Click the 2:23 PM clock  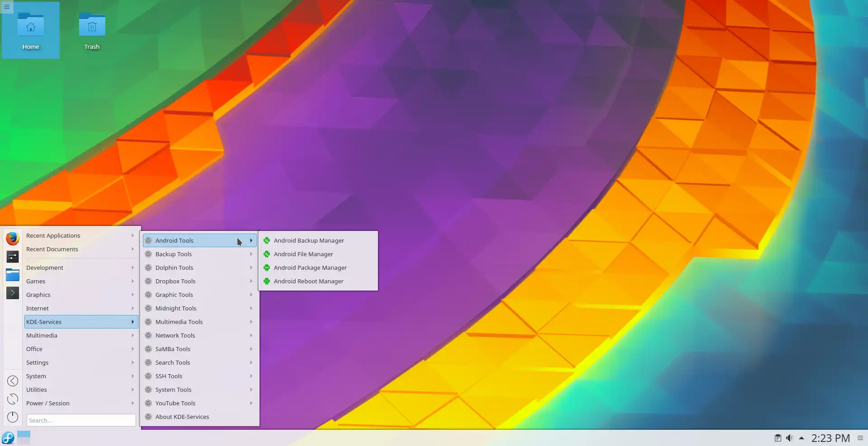tap(830, 438)
